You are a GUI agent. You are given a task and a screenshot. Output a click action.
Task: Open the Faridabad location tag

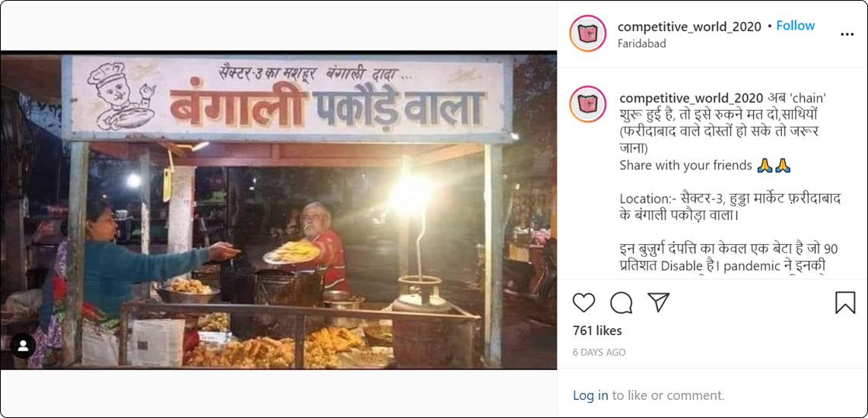point(641,43)
